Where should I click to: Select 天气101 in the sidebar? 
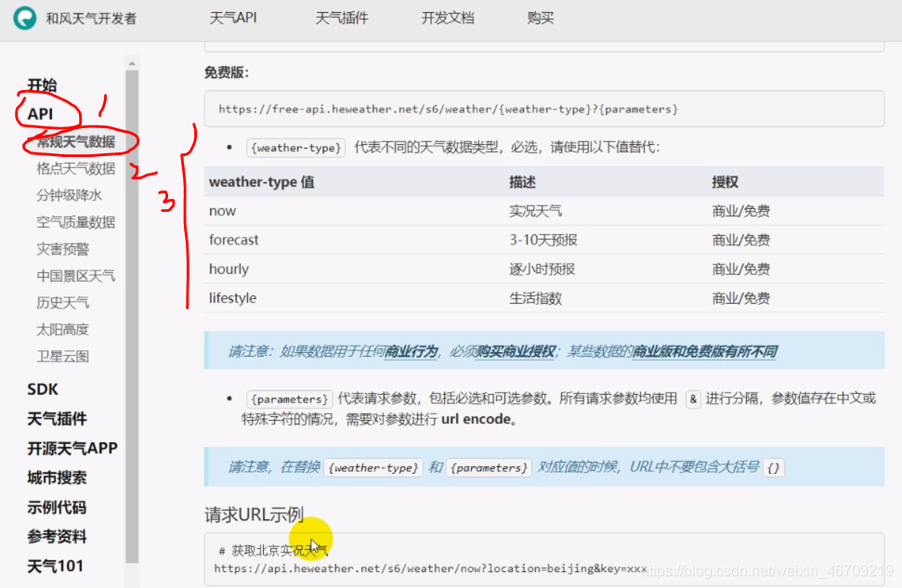pyautogui.click(x=55, y=566)
